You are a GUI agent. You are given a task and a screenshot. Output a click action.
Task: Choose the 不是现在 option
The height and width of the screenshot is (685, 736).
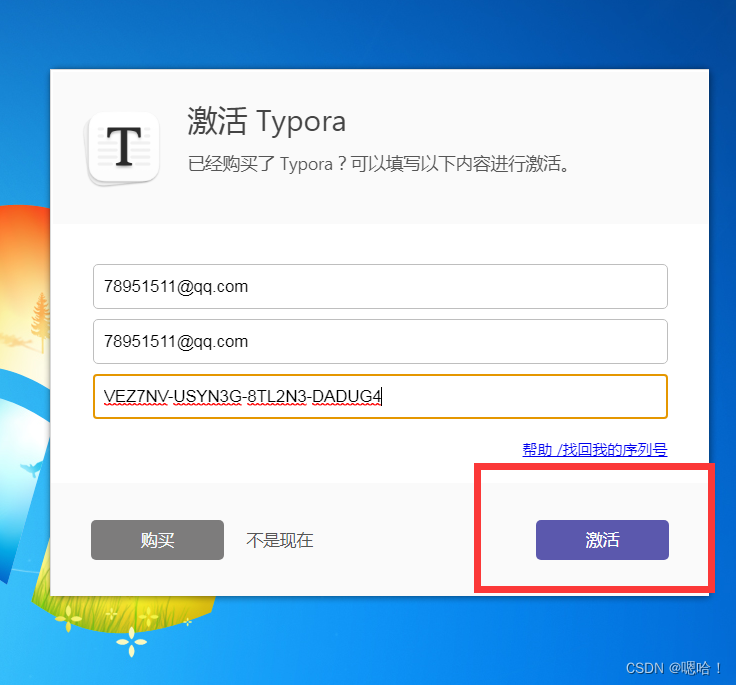click(x=280, y=540)
